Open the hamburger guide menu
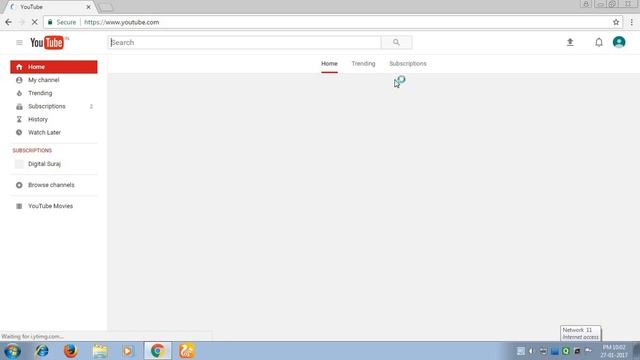The height and width of the screenshot is (360, 640). pyautogui.click(x=19, y=42)
